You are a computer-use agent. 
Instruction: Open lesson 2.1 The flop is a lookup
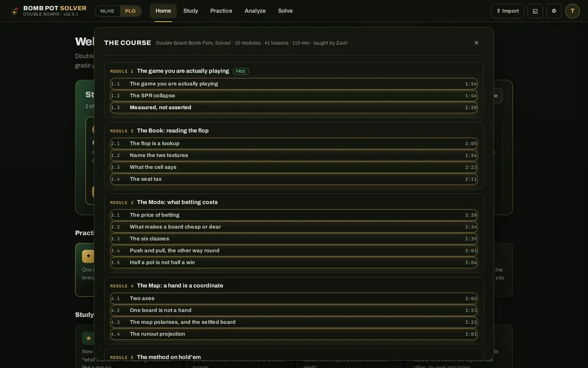293,144
